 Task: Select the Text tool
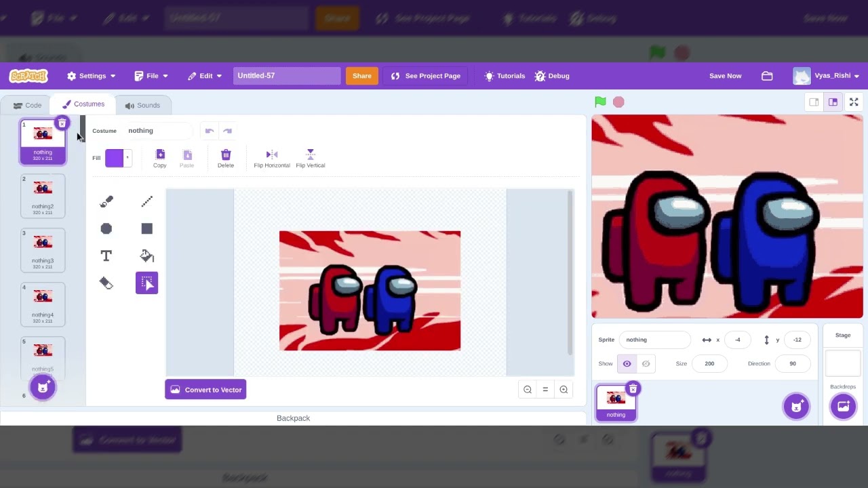(x=106, y=256)
